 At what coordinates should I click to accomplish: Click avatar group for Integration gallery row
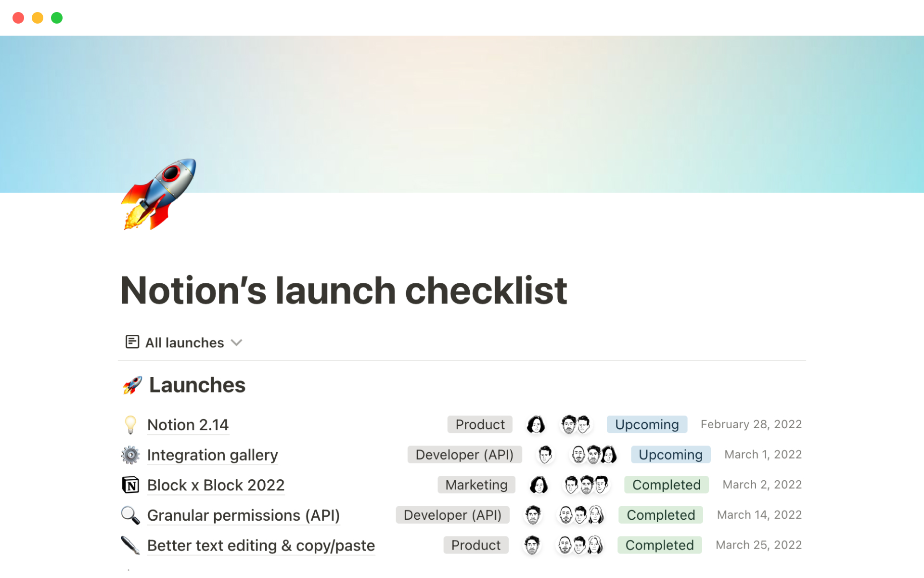tap(590, 454)
